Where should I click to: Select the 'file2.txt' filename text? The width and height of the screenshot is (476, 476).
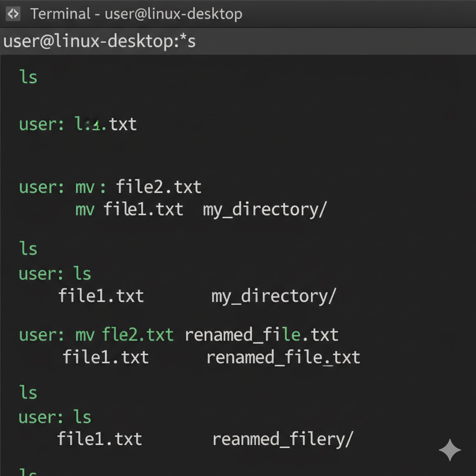point(159,187)
